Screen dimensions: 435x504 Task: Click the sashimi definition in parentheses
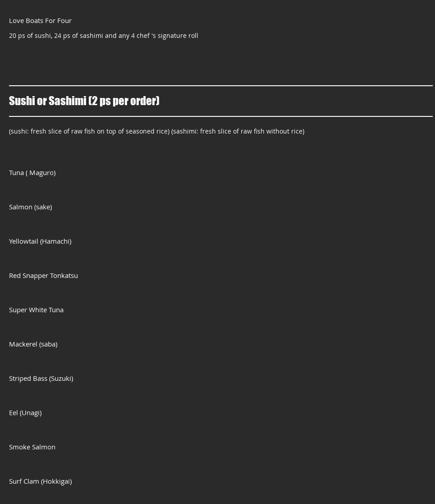coord(238,131)
